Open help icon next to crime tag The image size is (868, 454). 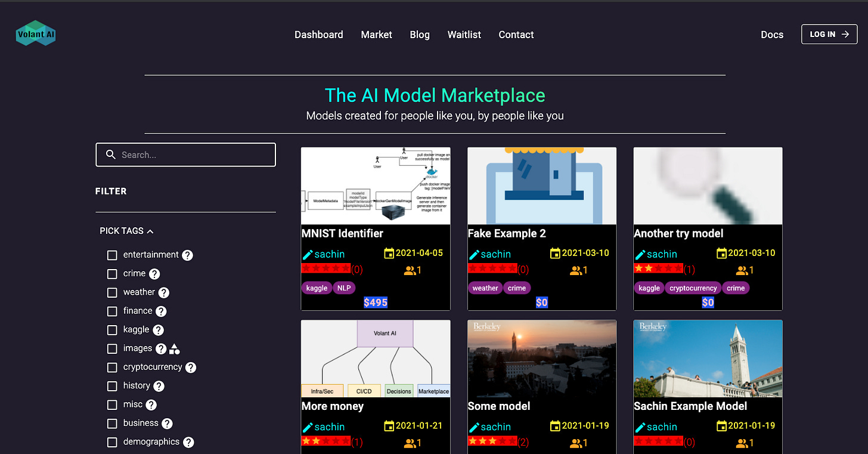pyautogui.click(x=154, y=274)
